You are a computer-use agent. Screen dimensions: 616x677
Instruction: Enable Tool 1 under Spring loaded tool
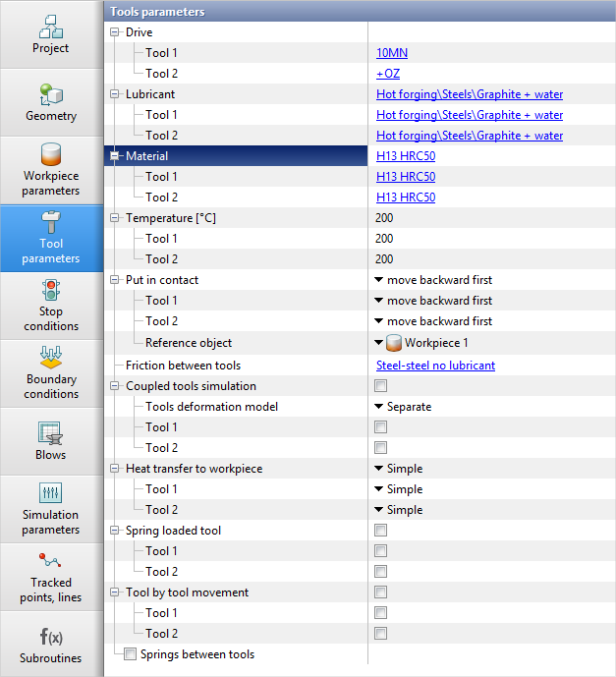pos(381,550)
